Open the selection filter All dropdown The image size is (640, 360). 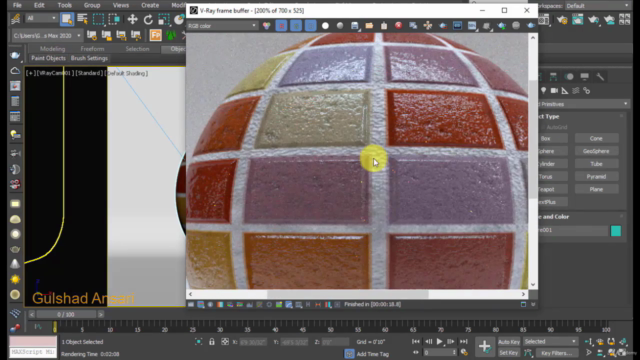coord(41,18)
